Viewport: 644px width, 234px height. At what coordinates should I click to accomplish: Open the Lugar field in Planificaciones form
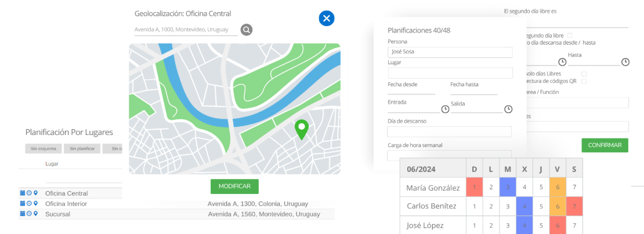coord(451,73)
